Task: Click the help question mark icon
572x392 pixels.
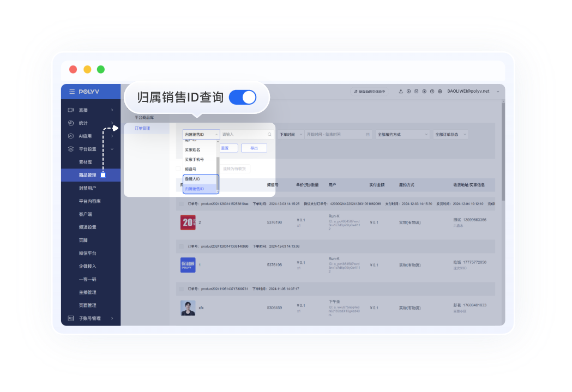Action: [x=432, y=92]
